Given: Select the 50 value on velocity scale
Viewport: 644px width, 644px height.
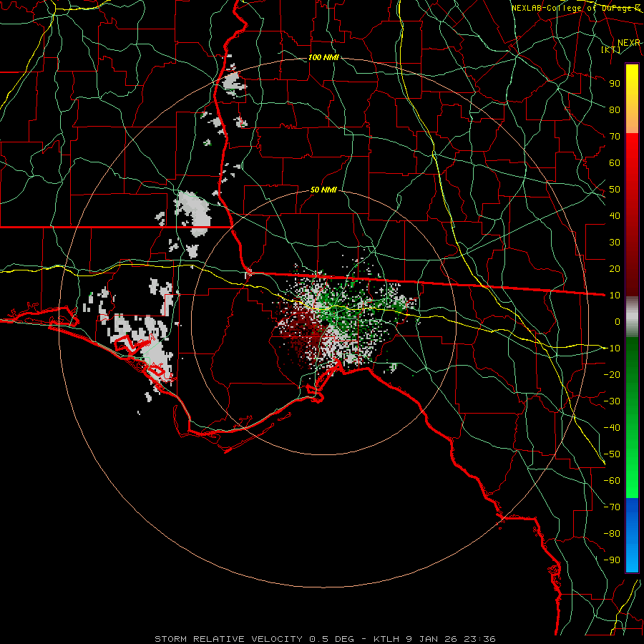Looking at the screenshot, I should pyautogui.click(x=615, y=190).
